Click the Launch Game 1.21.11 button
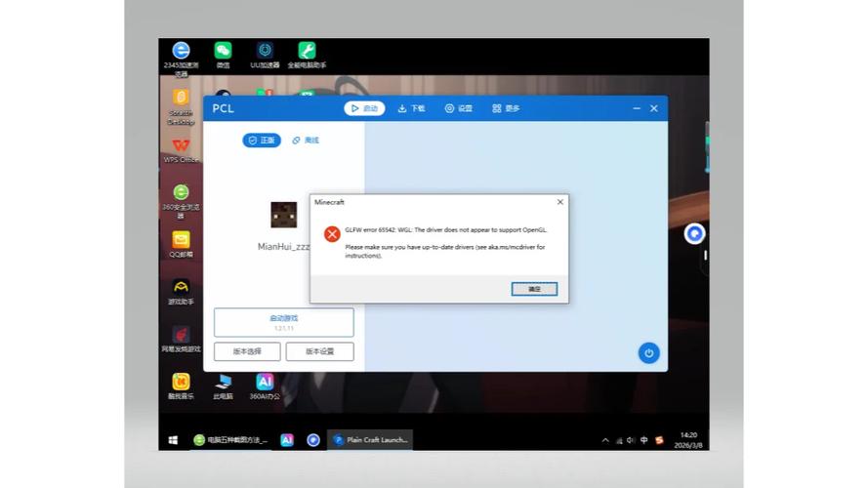This screenshot has width=868, height=488. click(283, 322)
